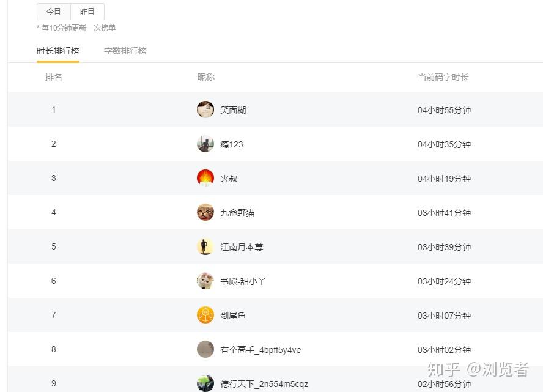
Task: Click rank number 9 in 德行天下_2n554m5cqz row
Action: coord(54,383)
